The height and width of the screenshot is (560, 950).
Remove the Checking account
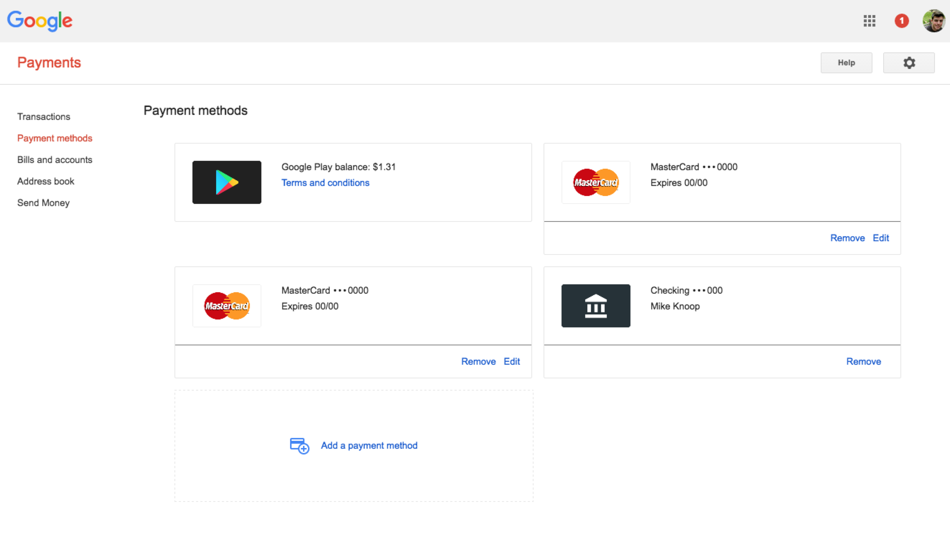[863, 361]
